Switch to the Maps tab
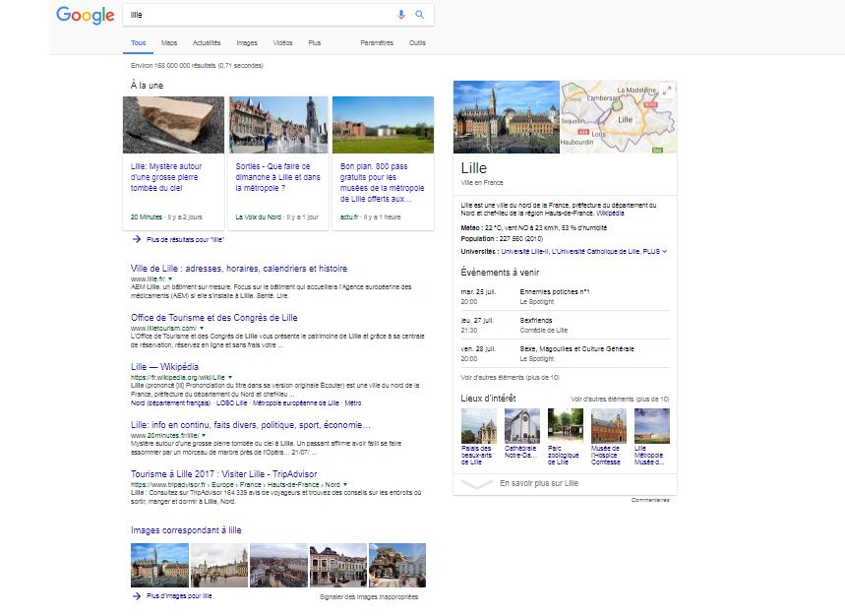 pyautogui.click(x=168, y=42)
